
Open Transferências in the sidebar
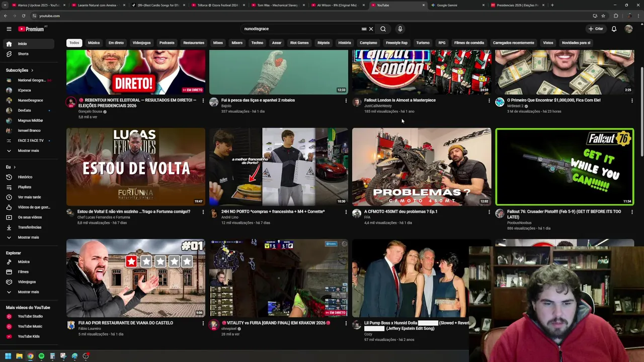tap(29, 227)
